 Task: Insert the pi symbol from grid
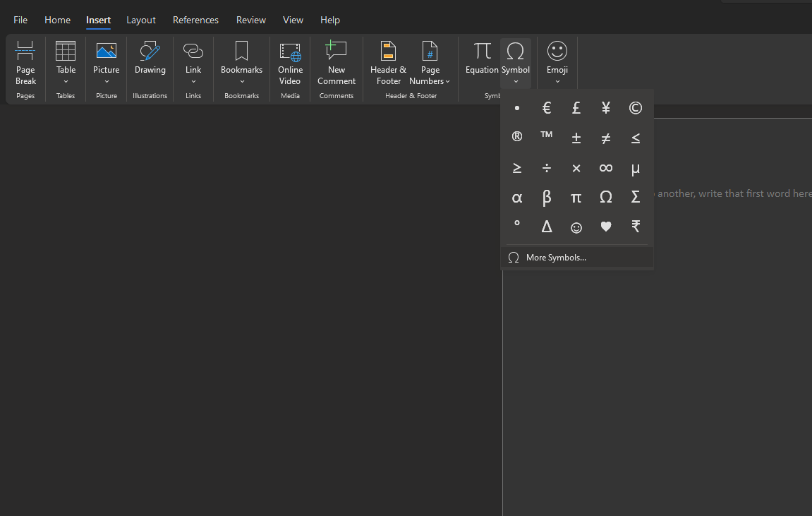[576, 198]
